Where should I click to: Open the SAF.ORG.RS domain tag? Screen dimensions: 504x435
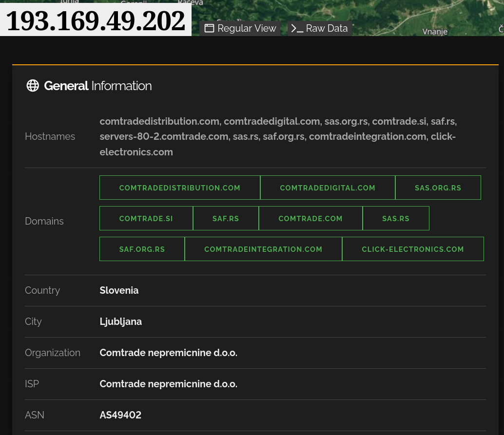click(142, 249)
